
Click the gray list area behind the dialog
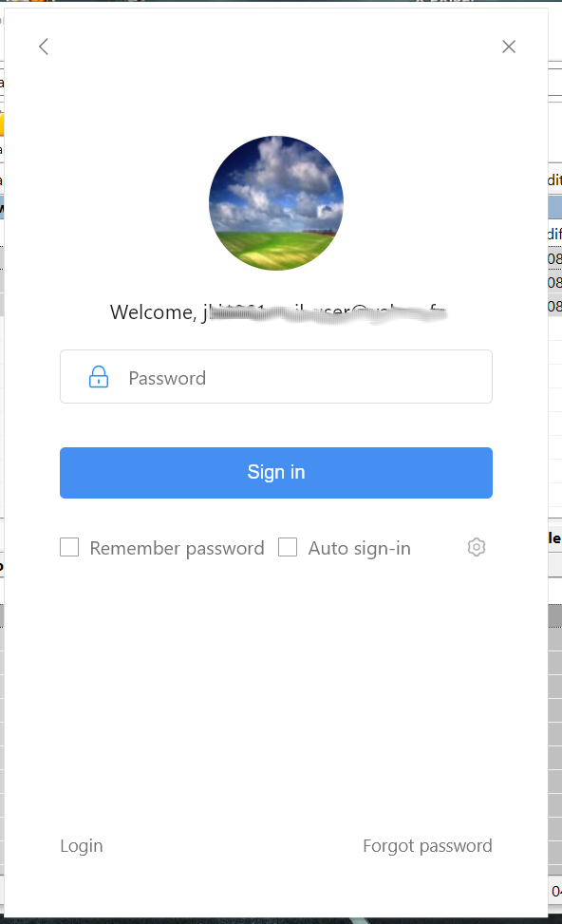click(555, 737)
